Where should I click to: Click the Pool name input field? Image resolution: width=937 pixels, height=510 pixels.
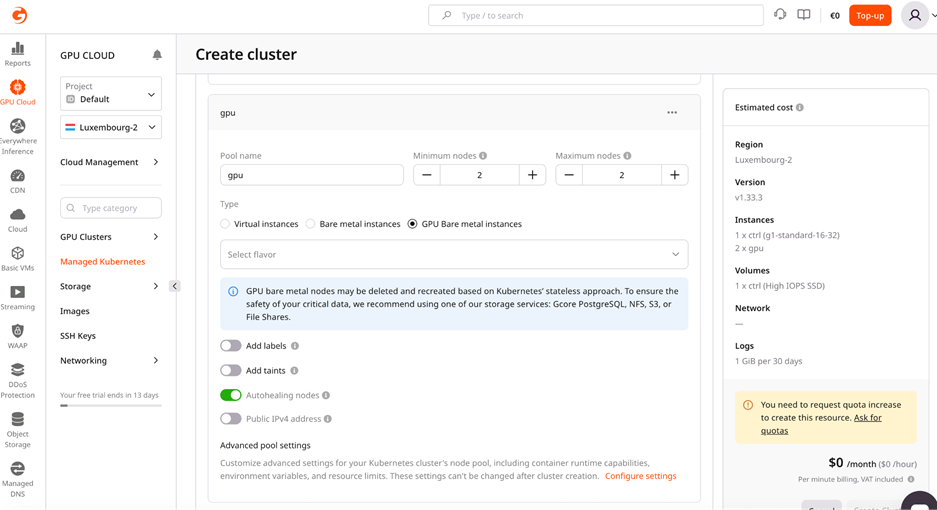pyautogui.click(x=312, y=175)
